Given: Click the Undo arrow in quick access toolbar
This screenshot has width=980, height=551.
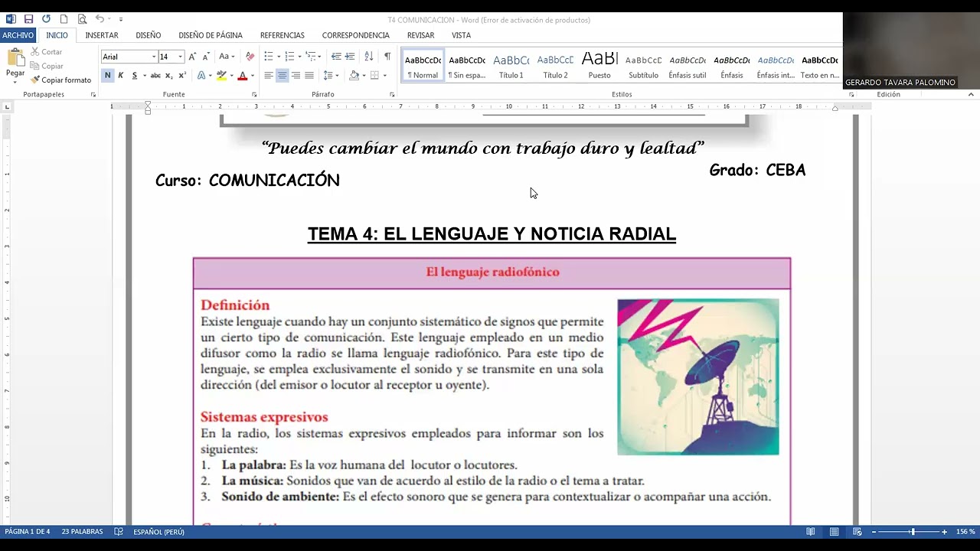Looking at the screenshot, I should click(100, 19).
